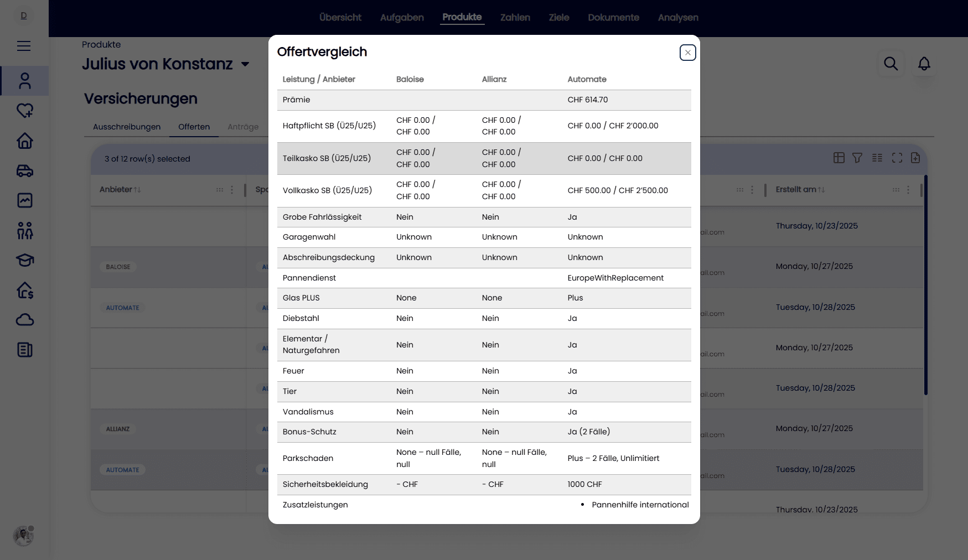The height and width of the screenshot is (560, 968).
Task: Click CHF 500.00 / CHF 2'500.00 Vollkasko value
Action: pyautogui.click(x=618, y=190)
